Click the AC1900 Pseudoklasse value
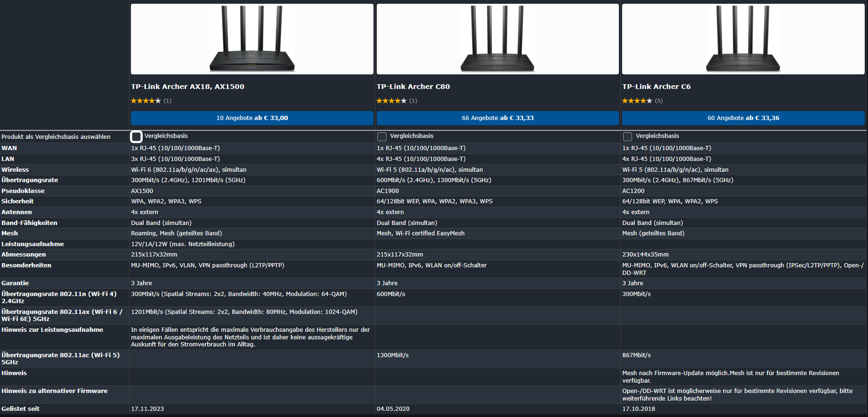This screenshot has width=868, height=417. (388, 191)
